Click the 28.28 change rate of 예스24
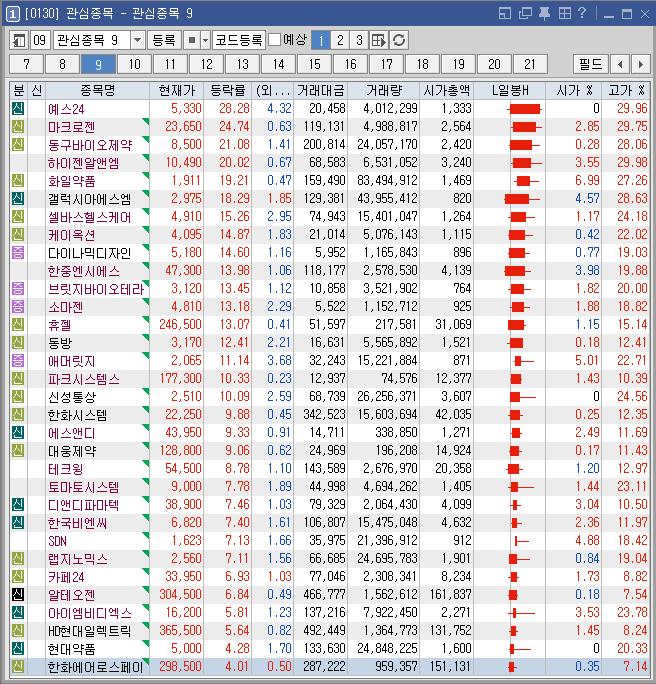Screen dimensions: 656x684 [234, 108]
